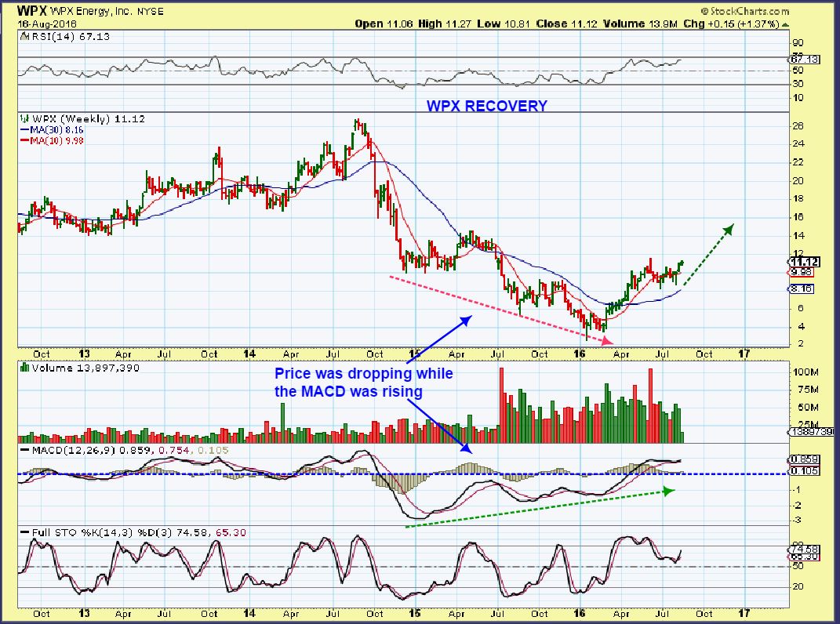Click the red 9.98 moving-average axis tag
This screenshot has height=624, width=840.
click(801, 272)
